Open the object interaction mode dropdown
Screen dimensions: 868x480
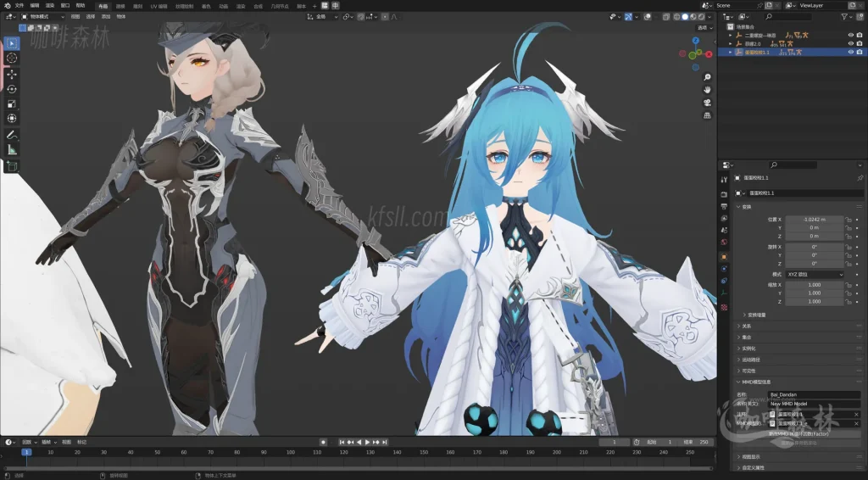[x=43, y=17]
